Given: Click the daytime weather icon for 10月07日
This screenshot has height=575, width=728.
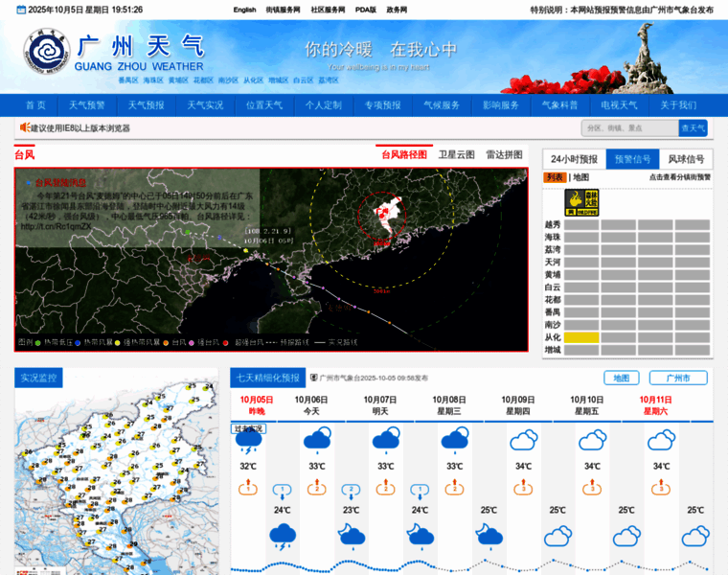Looking at the screenshot, I should point(386,440).
